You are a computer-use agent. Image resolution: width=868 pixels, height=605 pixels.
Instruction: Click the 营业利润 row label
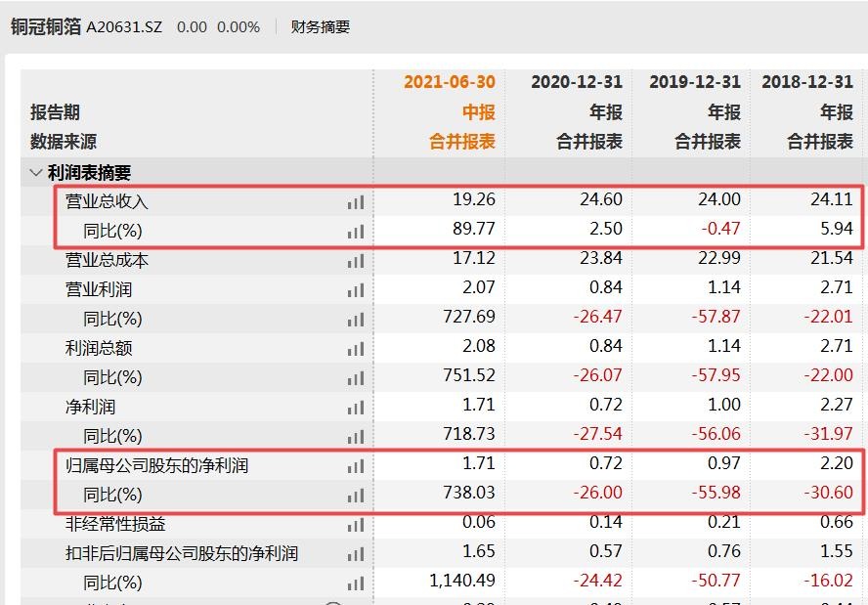click(x=99, y=289)
